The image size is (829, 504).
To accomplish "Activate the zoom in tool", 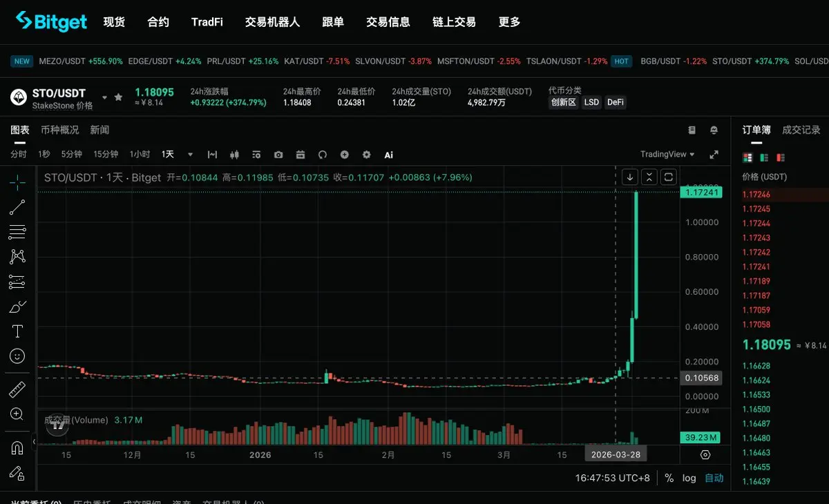I will tap(17, 414).
